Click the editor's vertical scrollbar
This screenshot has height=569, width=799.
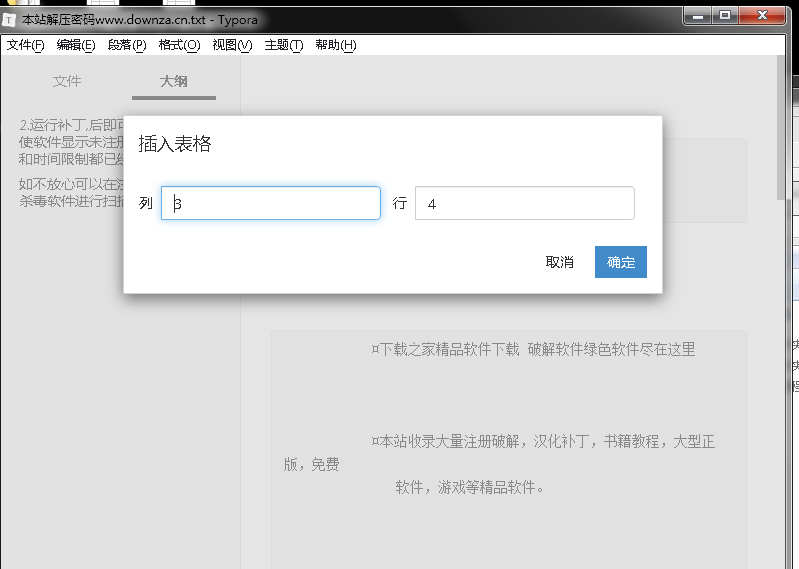click(781, 130)
